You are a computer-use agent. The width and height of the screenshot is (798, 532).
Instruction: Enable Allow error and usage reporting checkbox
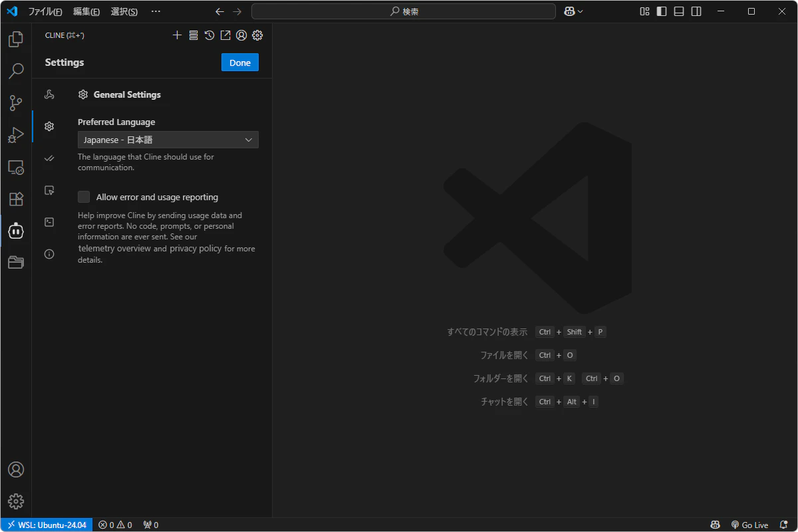(84, 197)
